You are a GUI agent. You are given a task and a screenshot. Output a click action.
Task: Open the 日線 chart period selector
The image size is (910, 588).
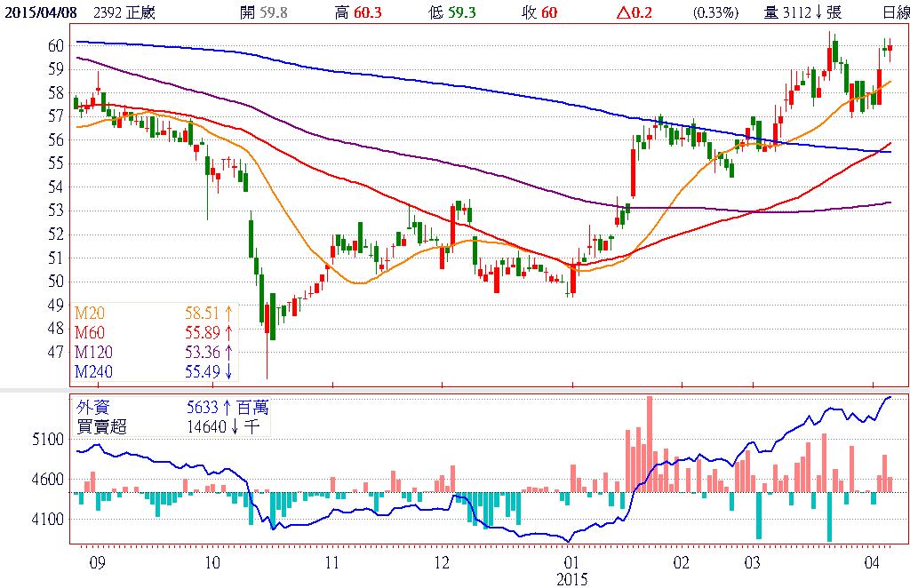[x=894, y=12]
